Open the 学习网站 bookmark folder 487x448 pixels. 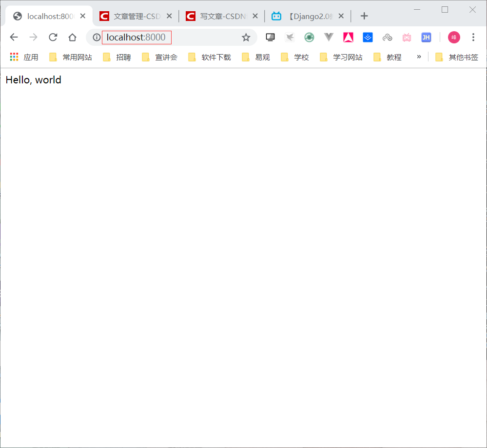pyautogui.click(x=341, y=57)
